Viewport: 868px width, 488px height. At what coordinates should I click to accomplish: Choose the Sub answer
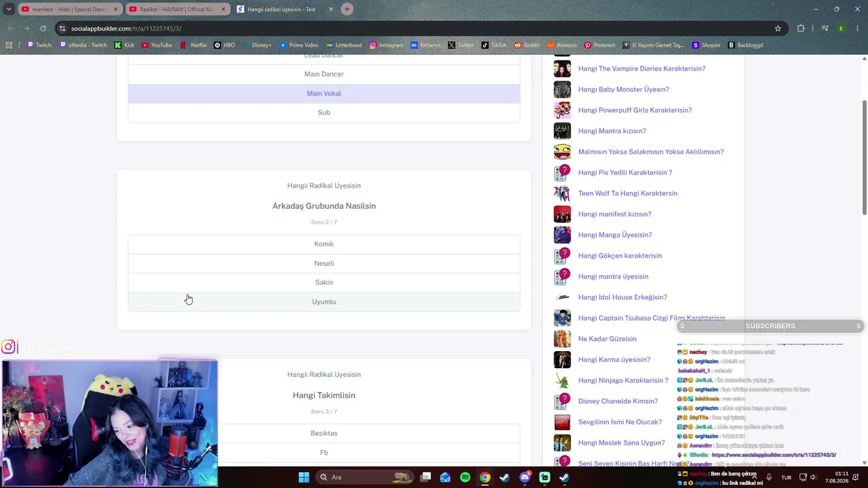pos(324,113)
